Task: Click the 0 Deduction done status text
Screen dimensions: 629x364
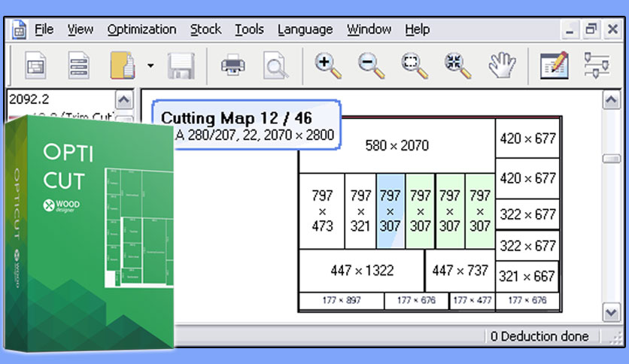Action: [539, 336]
